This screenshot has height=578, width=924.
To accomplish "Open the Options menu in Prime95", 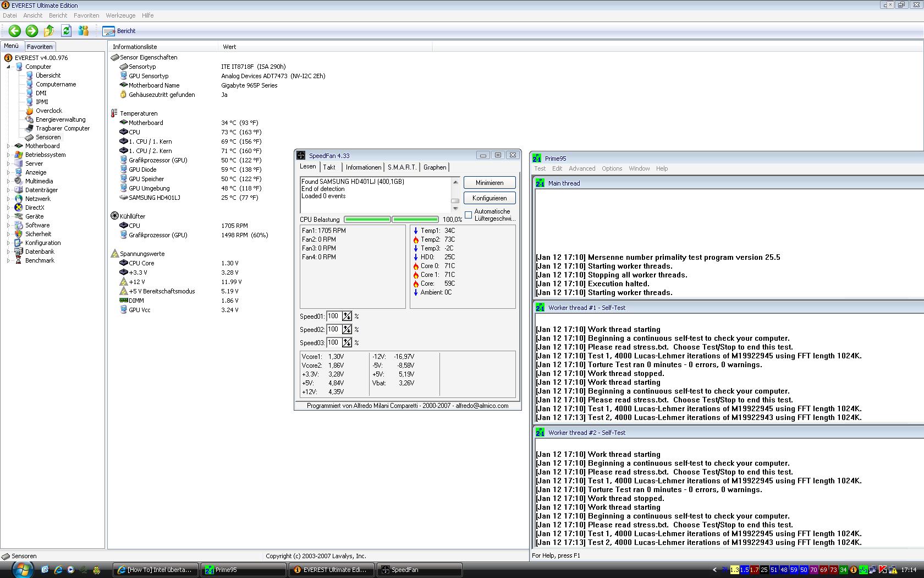I will coord(612,168).
